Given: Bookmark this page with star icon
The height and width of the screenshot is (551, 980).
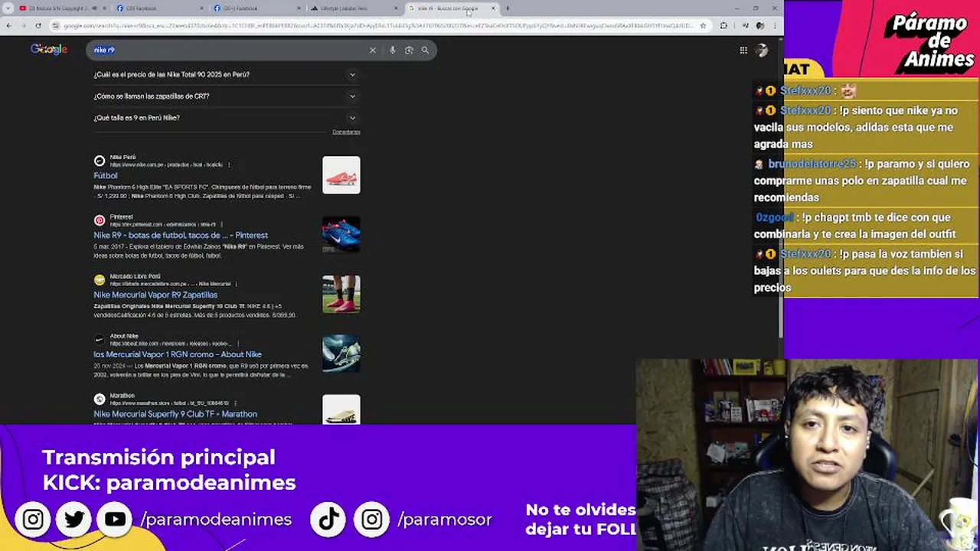Looking at the screenshot, I should pyautogui.click(x=703, y=25).
